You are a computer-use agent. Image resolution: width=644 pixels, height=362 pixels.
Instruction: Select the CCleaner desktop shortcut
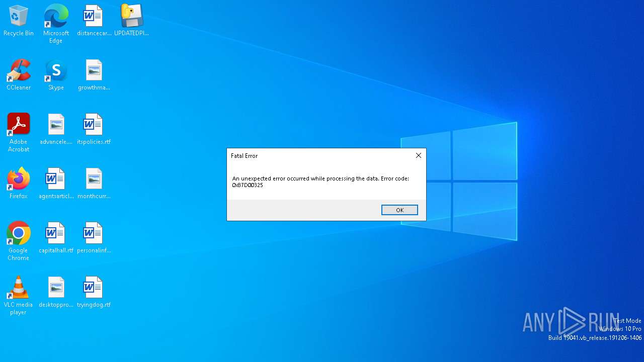(19, 75)
